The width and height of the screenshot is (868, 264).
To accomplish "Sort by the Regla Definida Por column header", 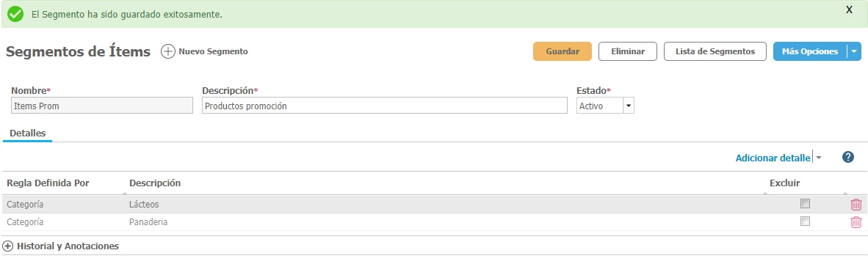I will pos(48,183).
